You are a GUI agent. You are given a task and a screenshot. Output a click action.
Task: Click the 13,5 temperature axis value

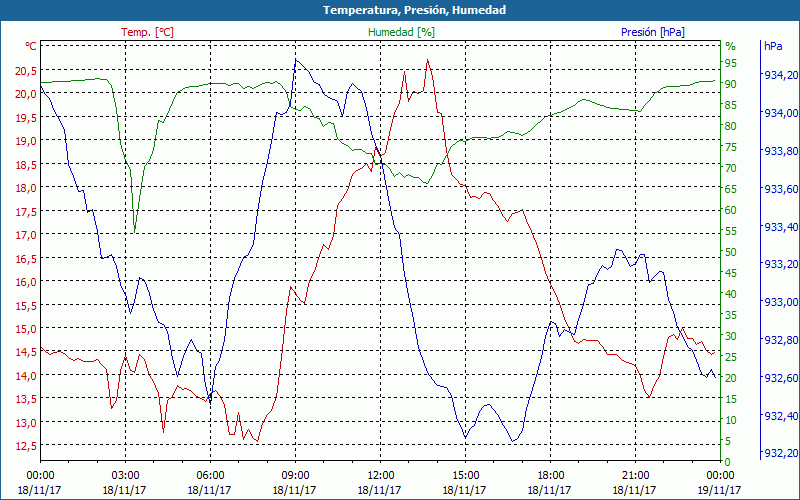pyautogui.click(x=26, y=399)
